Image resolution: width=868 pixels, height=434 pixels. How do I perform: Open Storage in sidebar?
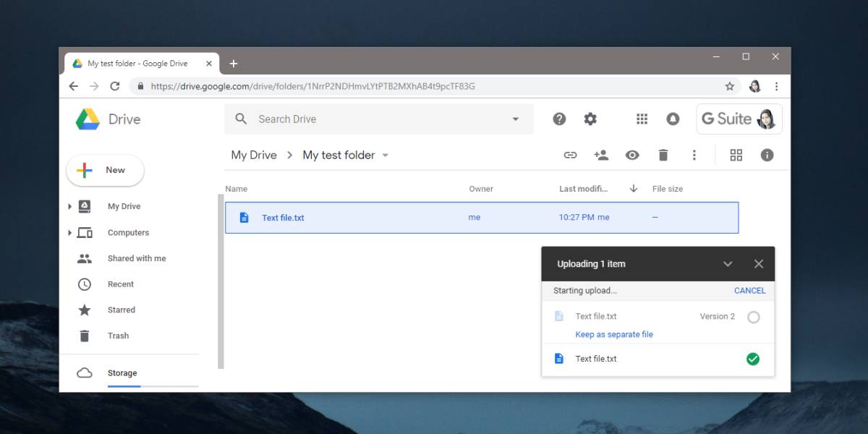click(122, 373)
